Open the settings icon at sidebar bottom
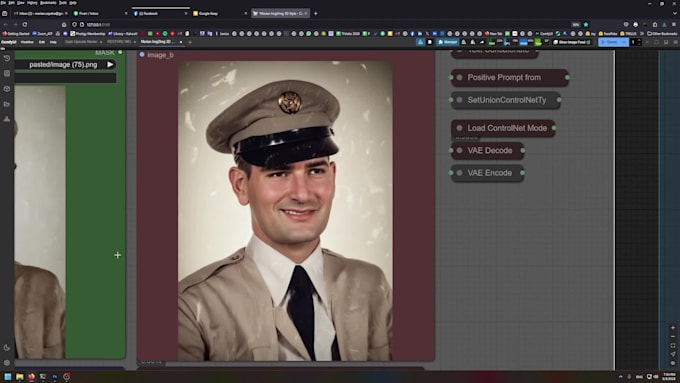 pyautogui.click(x=7, y=362)
